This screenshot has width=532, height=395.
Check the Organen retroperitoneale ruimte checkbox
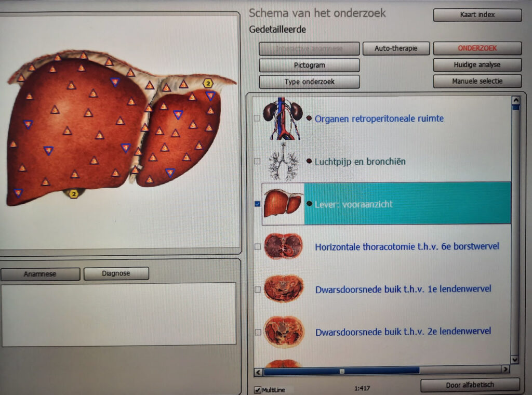click(x=257, y=118)
